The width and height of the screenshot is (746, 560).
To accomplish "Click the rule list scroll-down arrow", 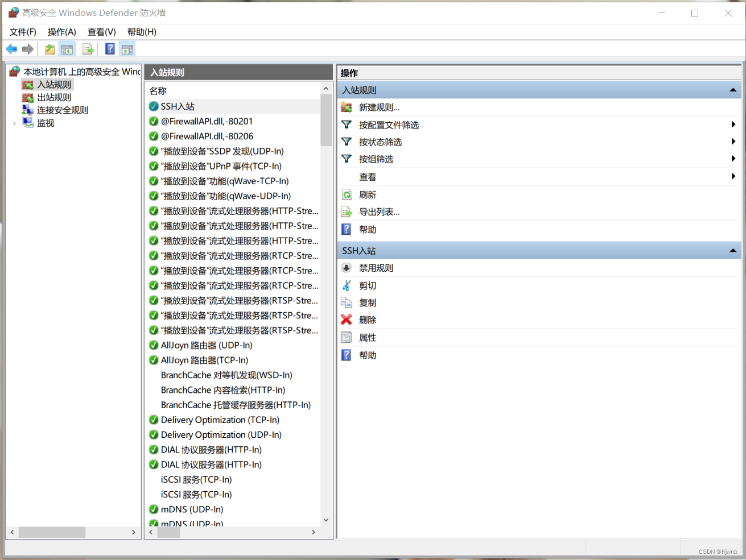I will [x=326, y=520].
